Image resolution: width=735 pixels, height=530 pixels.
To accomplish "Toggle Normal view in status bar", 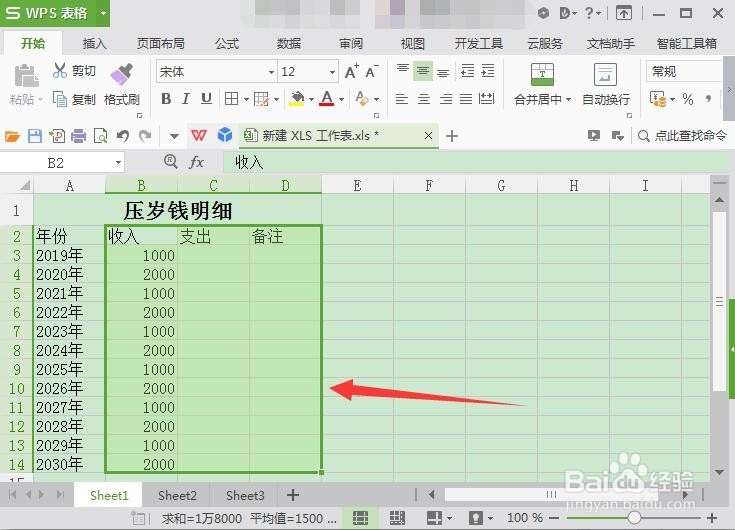I will coord(360,518).
